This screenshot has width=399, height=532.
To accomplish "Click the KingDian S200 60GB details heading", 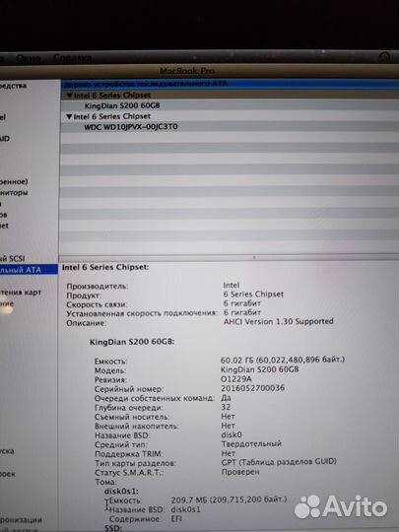I will point(132,342).
